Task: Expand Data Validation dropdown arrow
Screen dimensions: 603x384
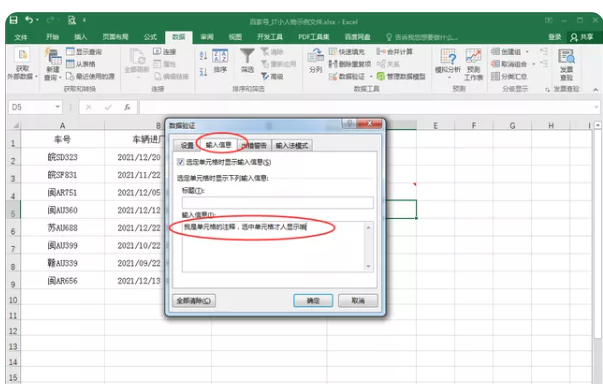Action: tap(371, 76)
